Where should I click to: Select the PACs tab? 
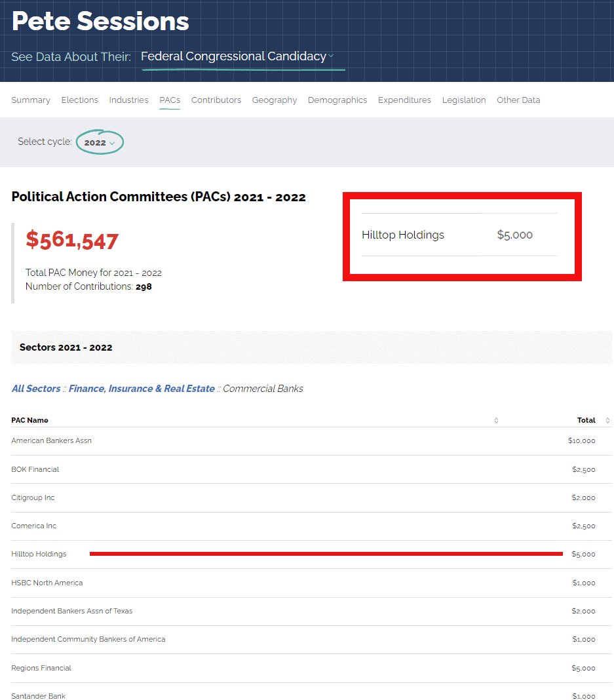170,100
